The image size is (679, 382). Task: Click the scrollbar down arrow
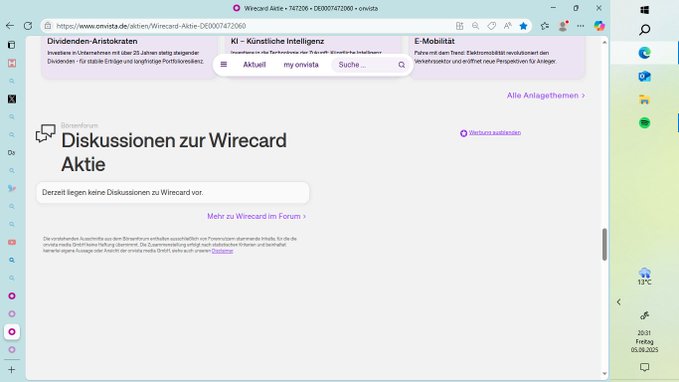pos(605,374)
